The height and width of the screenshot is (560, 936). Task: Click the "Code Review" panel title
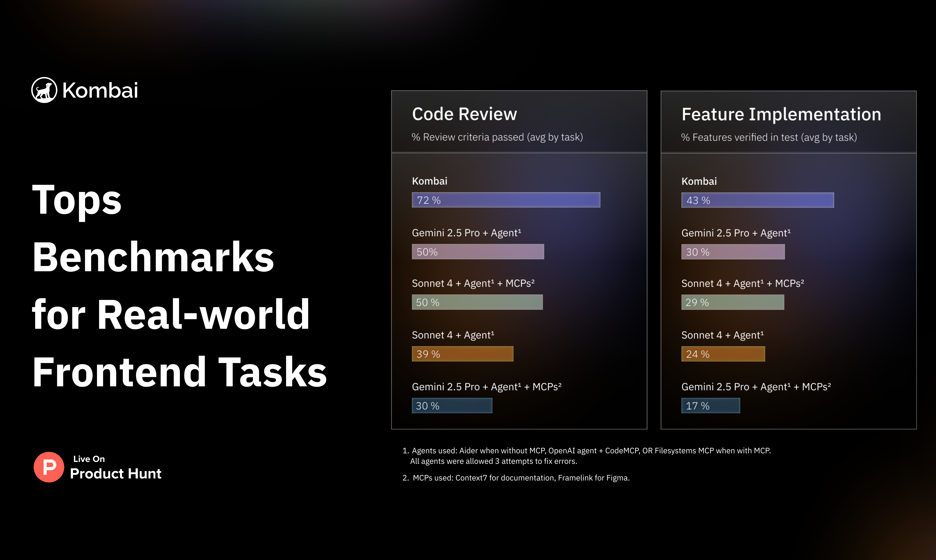[464, 114]
